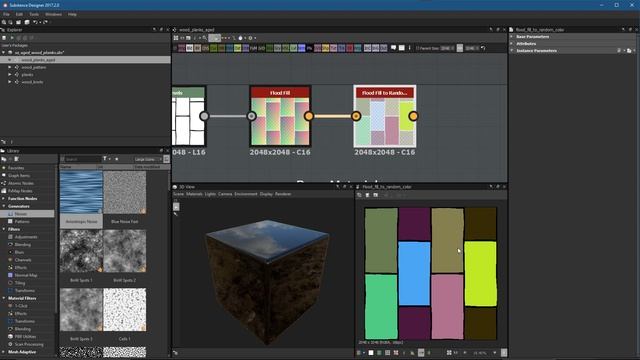Click the red tiling icon in 2D view bottom bar
640x360 pixels.
pyautogui.click(x=396, y=353)
